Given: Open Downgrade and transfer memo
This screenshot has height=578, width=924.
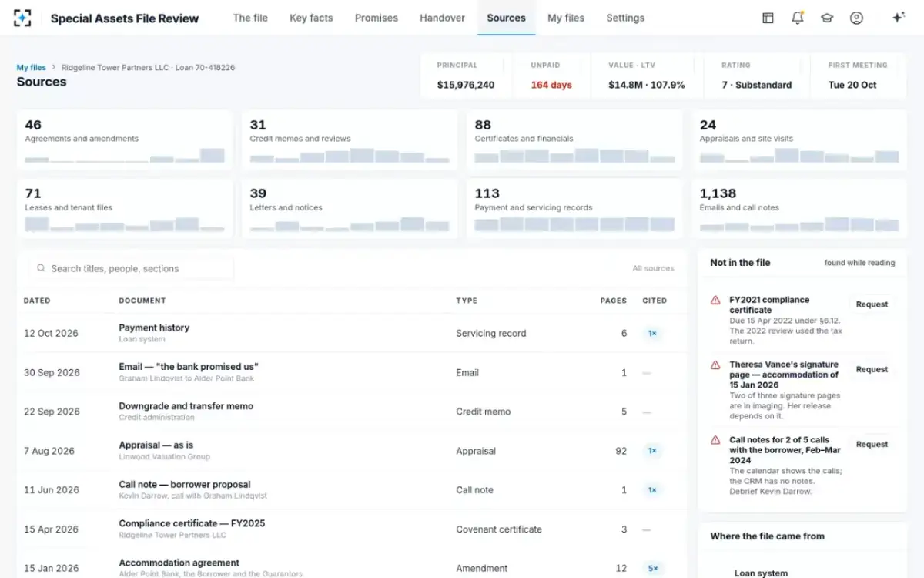Looking at the screenshot, I should click(352, 412).
